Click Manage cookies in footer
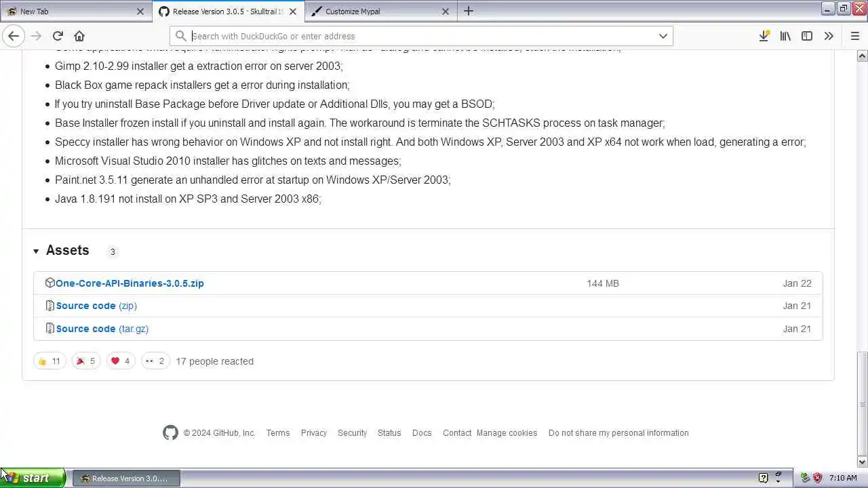 point(507,433)
